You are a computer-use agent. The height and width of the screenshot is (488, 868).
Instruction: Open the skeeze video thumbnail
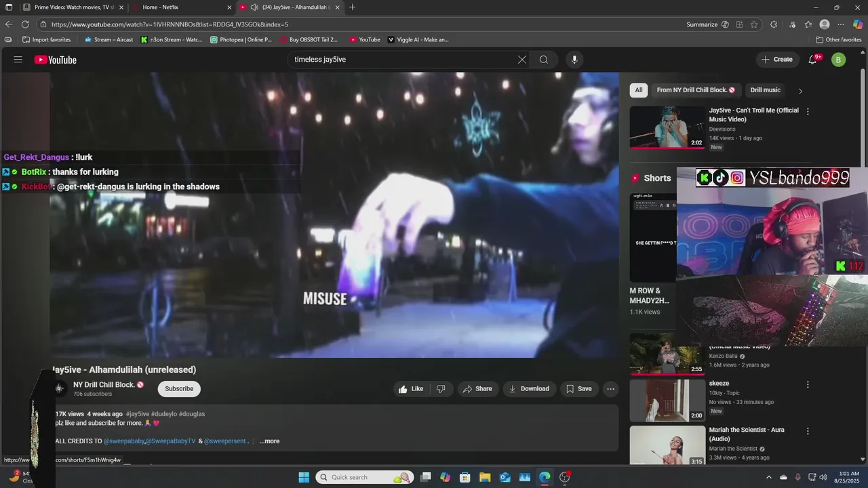pyautogui.click(x=667, y=401)
